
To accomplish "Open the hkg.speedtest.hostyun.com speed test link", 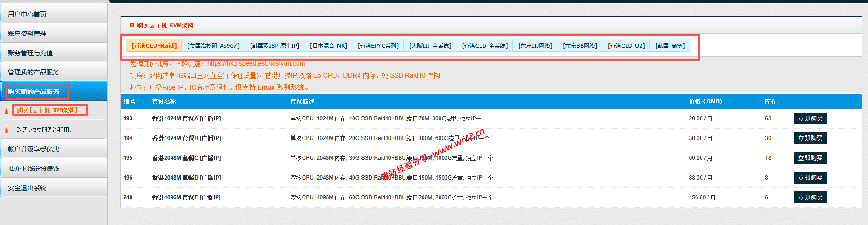I will tap(256, 63).
